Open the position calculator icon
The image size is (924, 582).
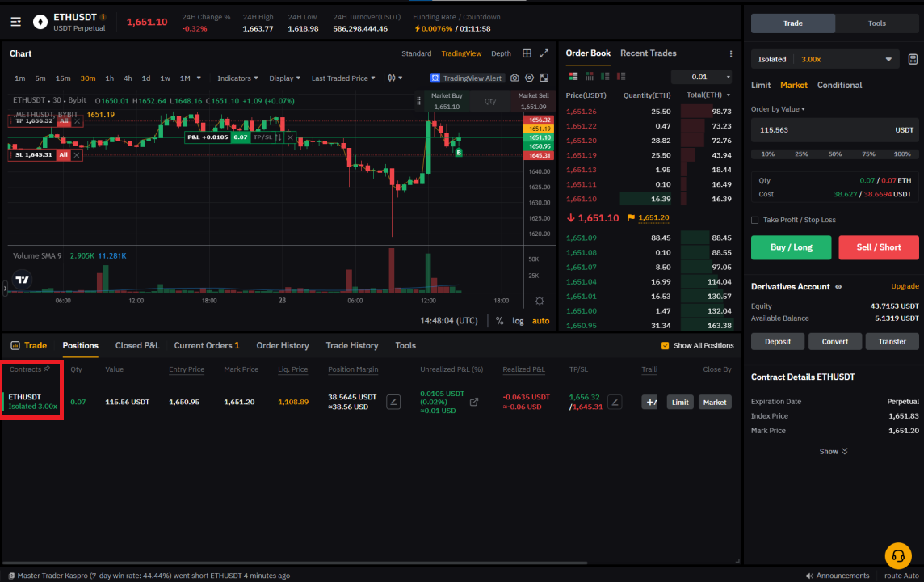[x=912, y=59]
